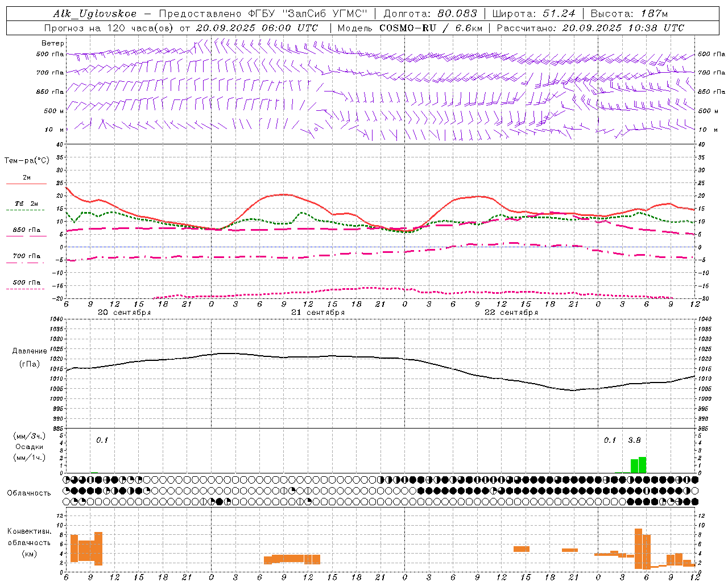The height and width of the screenshot is (582, 728).
Task: Select the longitude value 80.083
Action: (x=457, y=14)
